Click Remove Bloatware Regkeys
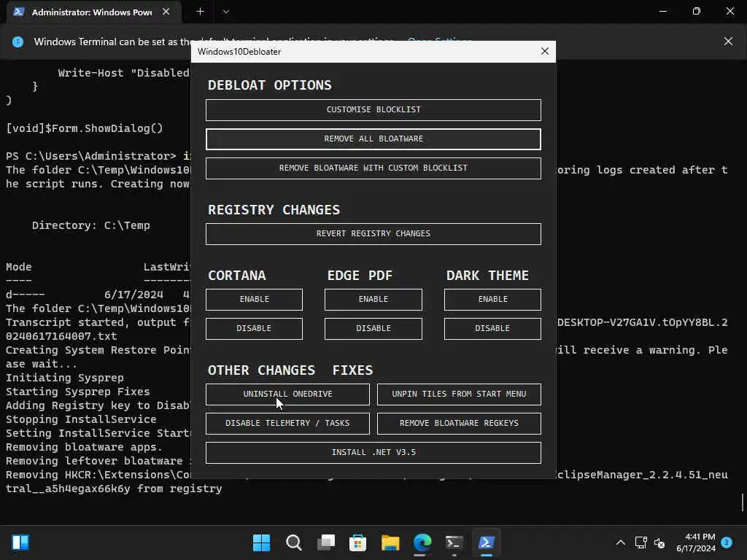Viewport: 747px width, 560px height. click(x=459, y=423)
